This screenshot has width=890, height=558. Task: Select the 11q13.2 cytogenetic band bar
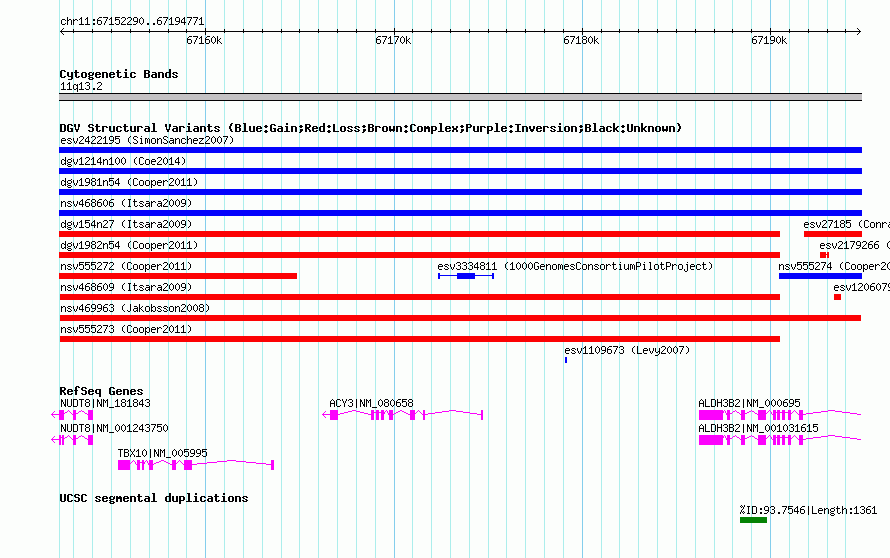click(460, 97)
